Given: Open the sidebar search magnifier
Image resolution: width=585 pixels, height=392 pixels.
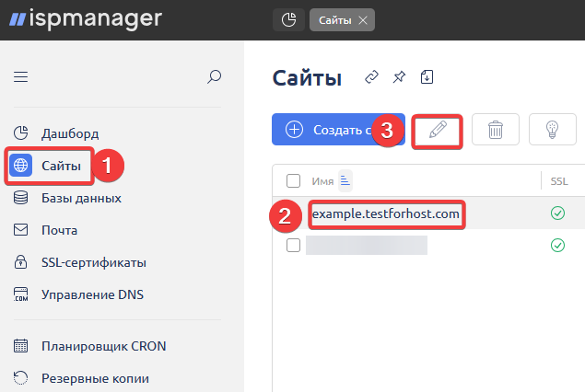Looking at the screenshot, I should 215,77.
